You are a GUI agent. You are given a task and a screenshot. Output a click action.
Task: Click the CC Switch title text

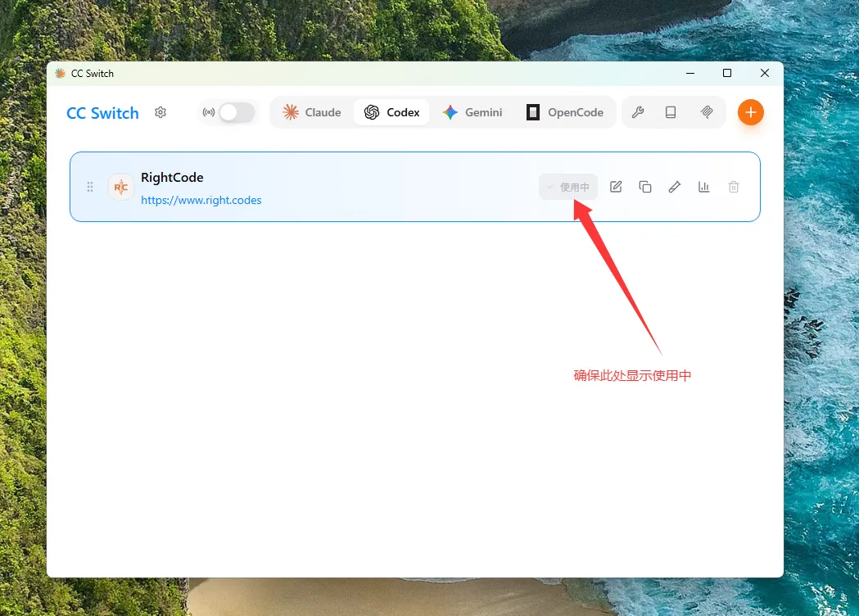[102, 113]
